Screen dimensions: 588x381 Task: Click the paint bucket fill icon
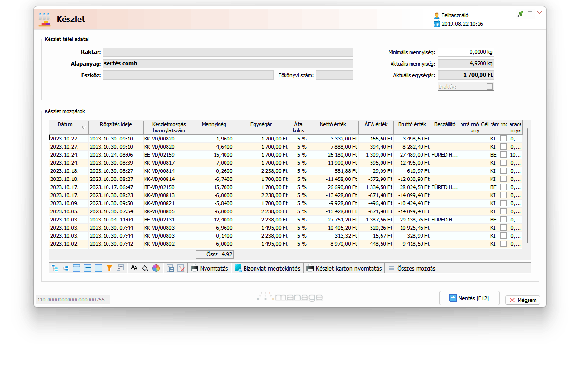point(145,269)
